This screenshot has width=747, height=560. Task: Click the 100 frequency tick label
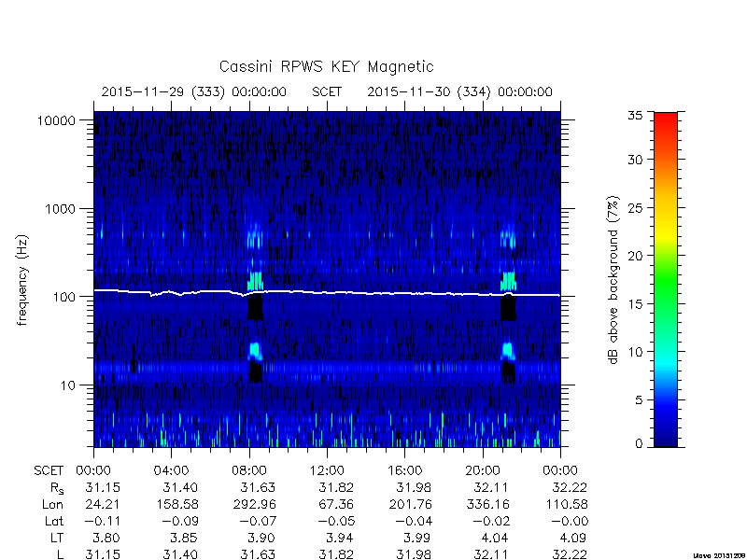64,297
